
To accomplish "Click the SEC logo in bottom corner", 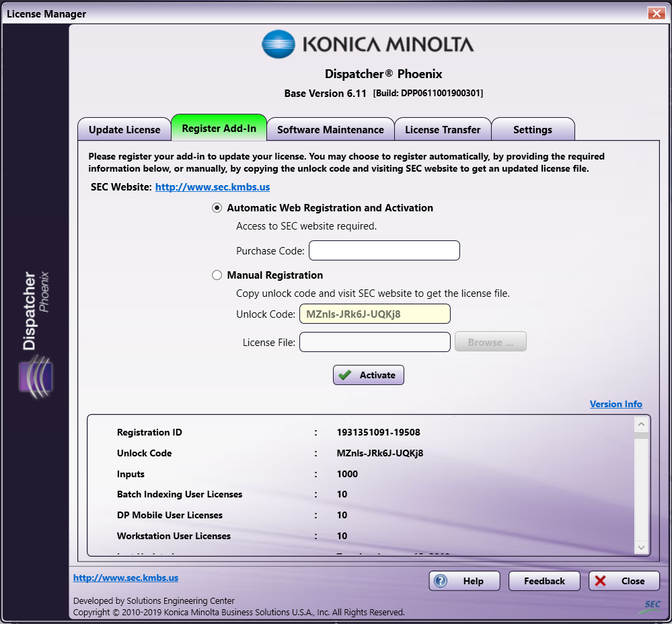I will [x=651, y=604].
